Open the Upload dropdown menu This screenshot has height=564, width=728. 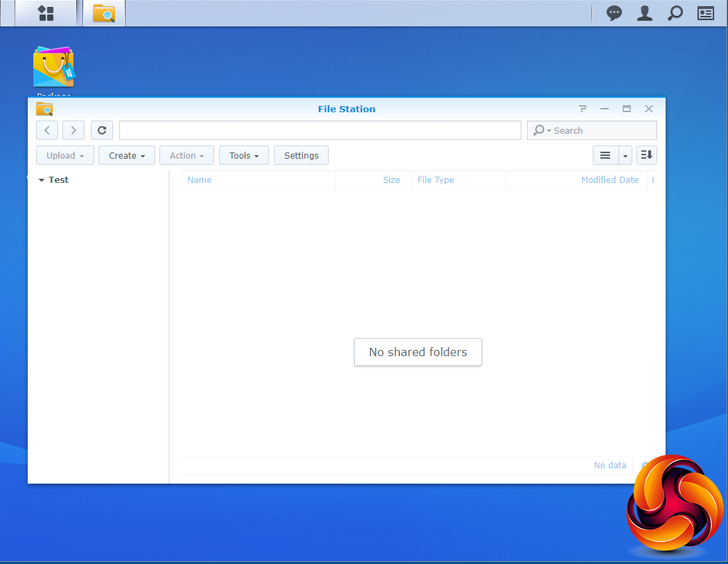[65, 155]
